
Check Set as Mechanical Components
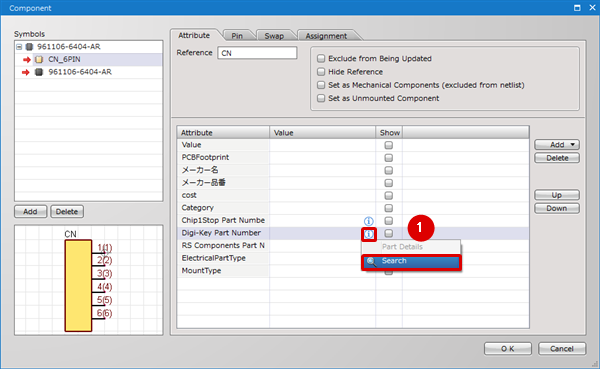[x=321, y=85]
